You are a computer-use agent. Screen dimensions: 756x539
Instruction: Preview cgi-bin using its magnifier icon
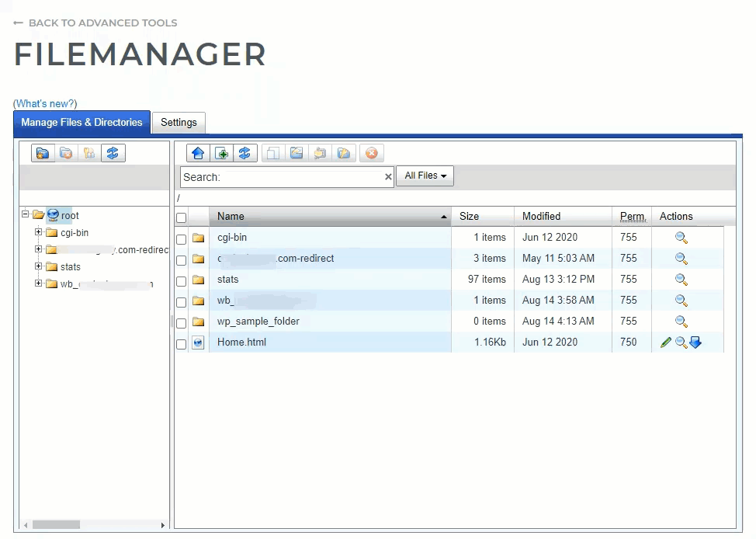[681, 238]
